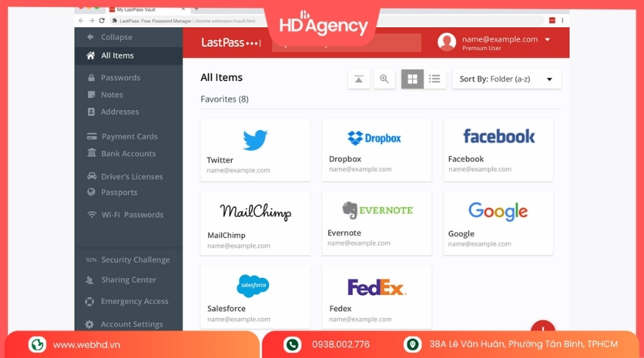Click the 92% score indicator
644x358 pixels.
click(x=91, y=260)
